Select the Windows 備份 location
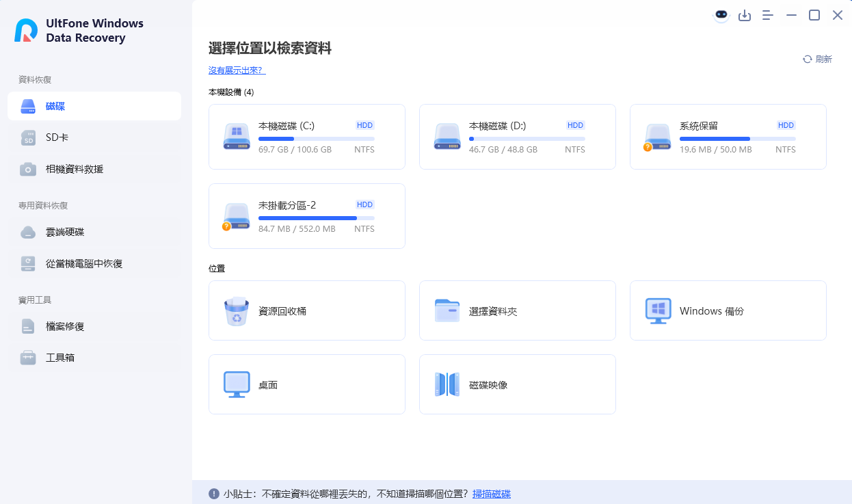 (727, 310)
